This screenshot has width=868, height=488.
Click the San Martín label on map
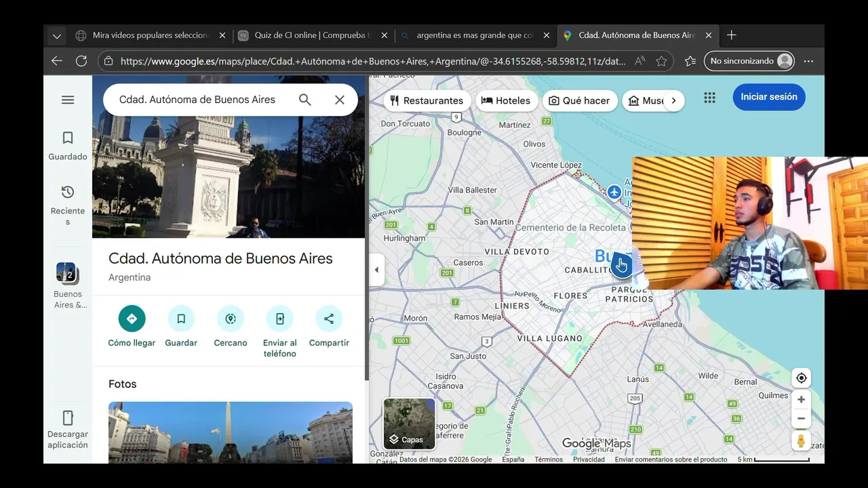point(494,222)
